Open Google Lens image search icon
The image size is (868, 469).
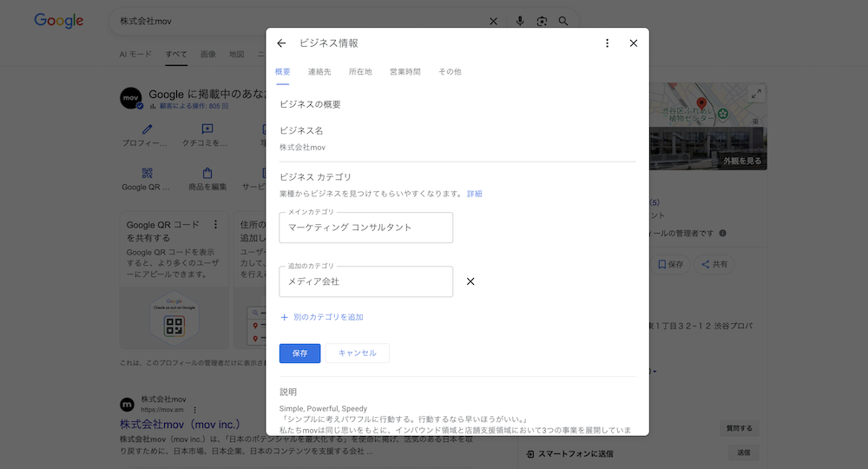point(542,22)
